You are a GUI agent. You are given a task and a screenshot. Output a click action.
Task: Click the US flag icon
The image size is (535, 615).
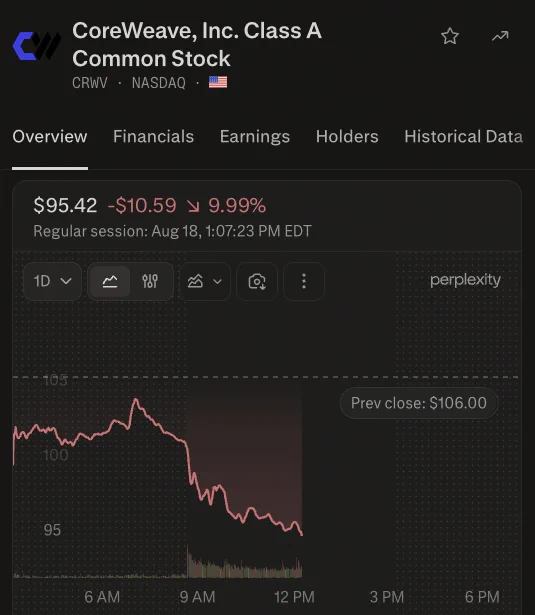click(x=218, y=82)
